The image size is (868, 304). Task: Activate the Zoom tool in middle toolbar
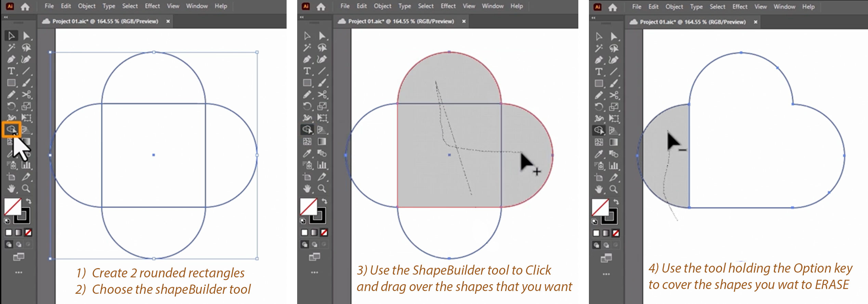321,189
